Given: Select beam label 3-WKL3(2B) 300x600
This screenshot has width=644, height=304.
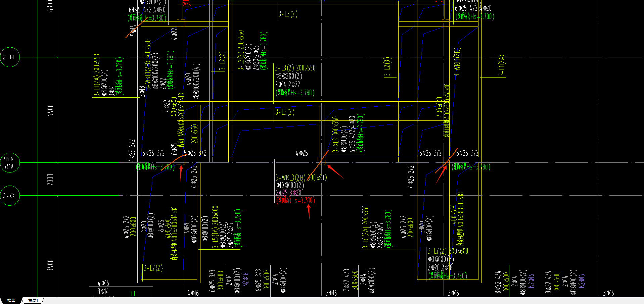Looking at the screenshot, I should pyautogui.click(x=301, y=178).
